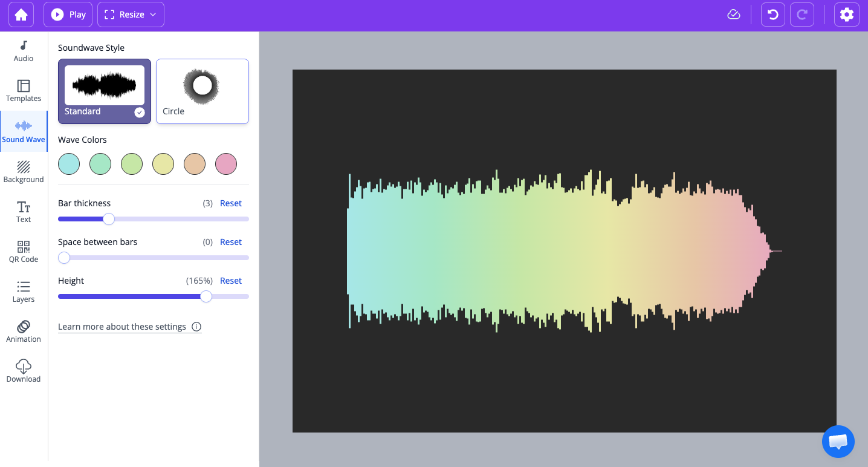This screenshot has width=868, height=467.
Task: Open the Download panel
Action: pyautogui.click(x=24, y=371)
